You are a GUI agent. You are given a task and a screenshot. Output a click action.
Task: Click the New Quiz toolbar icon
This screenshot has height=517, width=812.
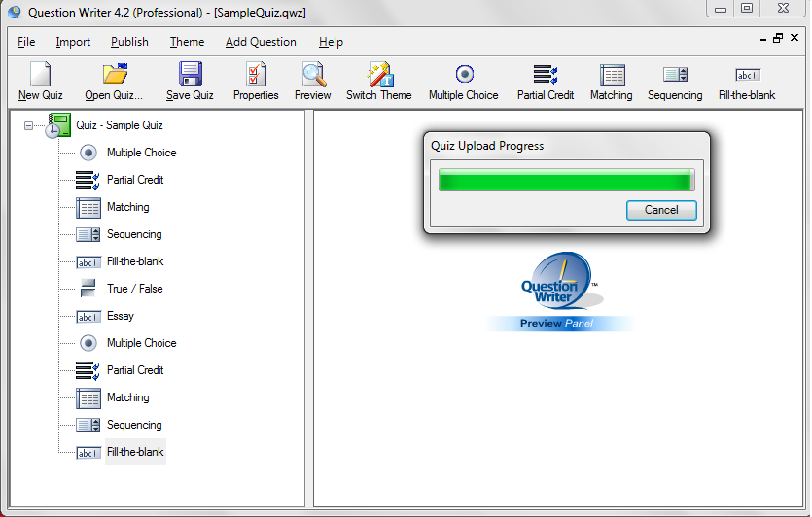click(x=41, y=75)
